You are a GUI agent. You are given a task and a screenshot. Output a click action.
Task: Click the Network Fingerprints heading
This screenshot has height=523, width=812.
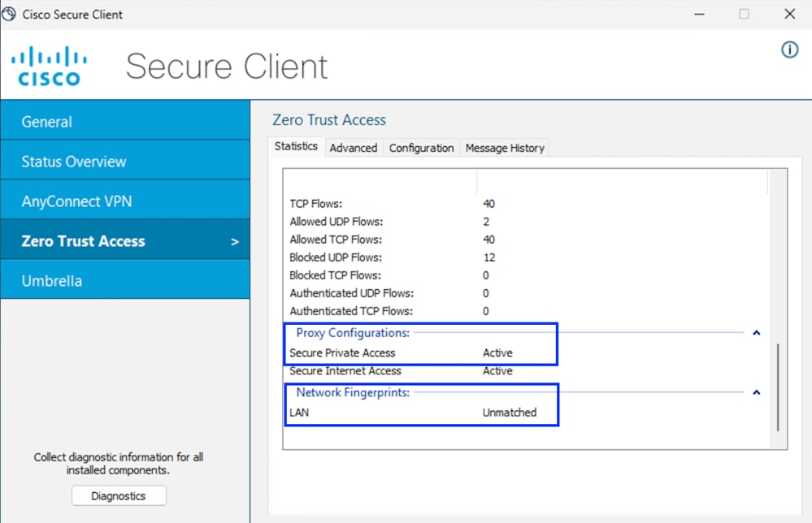[353, 392]
